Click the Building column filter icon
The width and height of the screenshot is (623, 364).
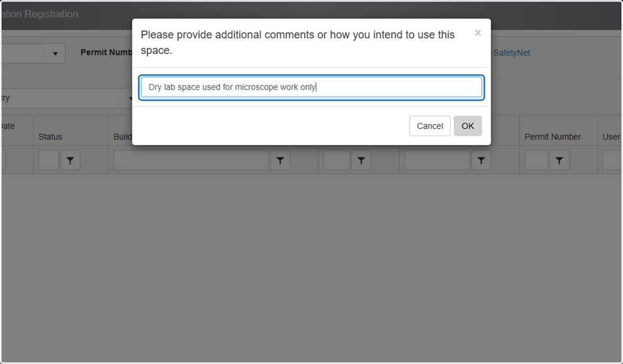[x=280, y=161]
